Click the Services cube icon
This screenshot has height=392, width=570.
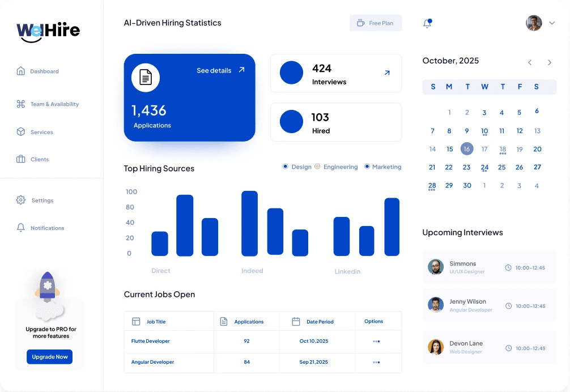(x=21, y=131)
